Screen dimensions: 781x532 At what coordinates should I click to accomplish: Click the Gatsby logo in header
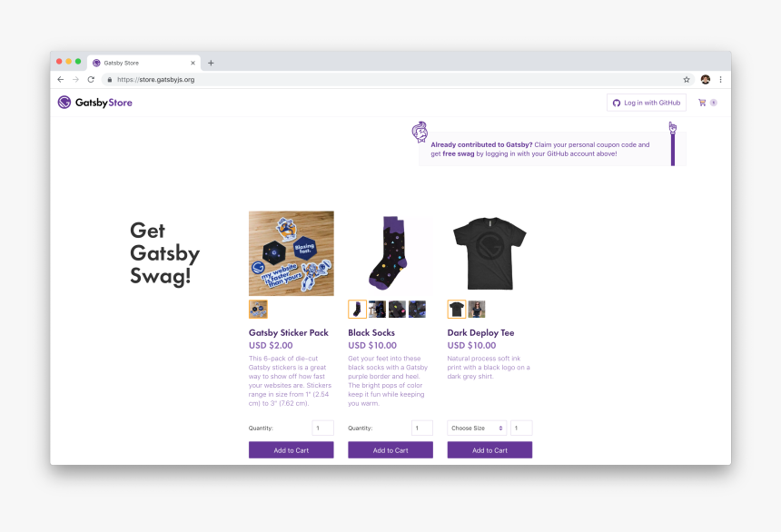(x=64, y=102)
